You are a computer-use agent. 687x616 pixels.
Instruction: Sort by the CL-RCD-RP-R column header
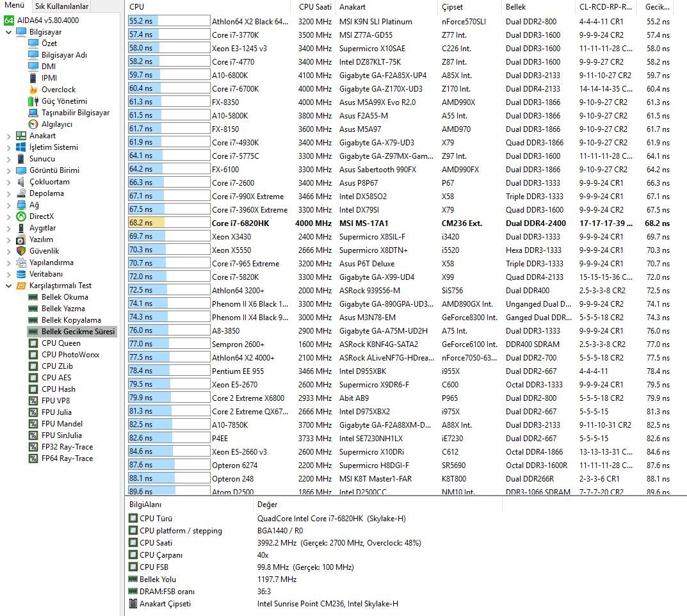607,7
